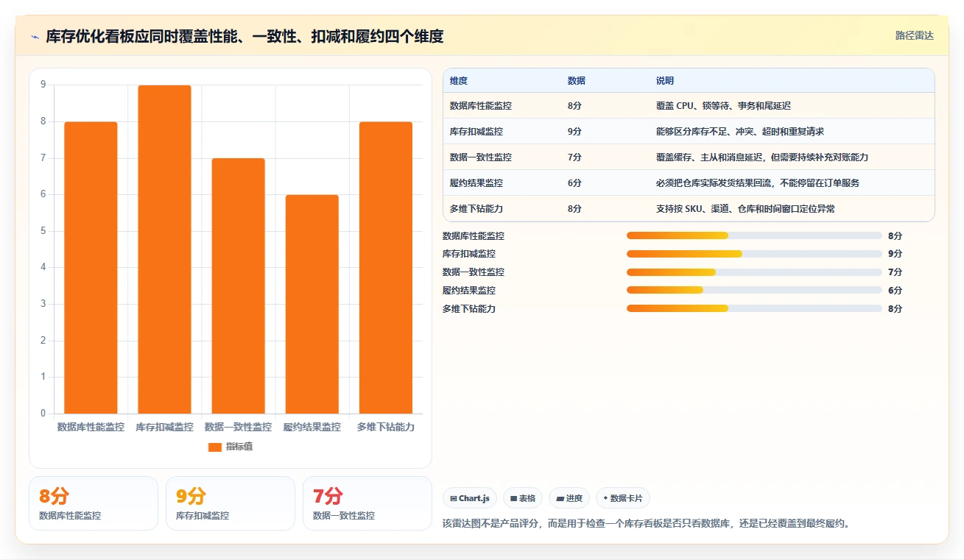Click the 维度 column header
Screen dimensions: 964x560
tap(458, 81)
